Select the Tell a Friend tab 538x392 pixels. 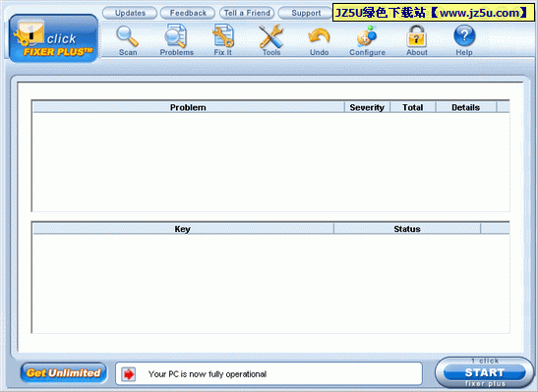[x=247, y=13]
